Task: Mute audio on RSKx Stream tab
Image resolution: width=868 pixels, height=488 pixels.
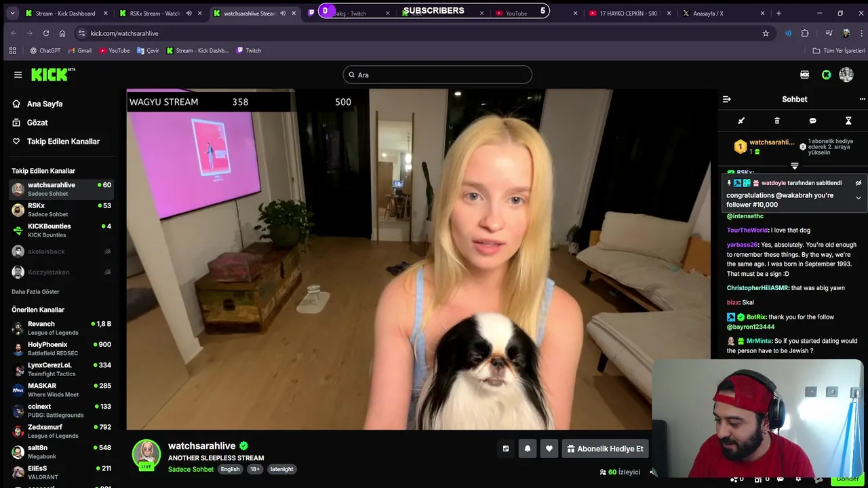Action: click(189, 13)
